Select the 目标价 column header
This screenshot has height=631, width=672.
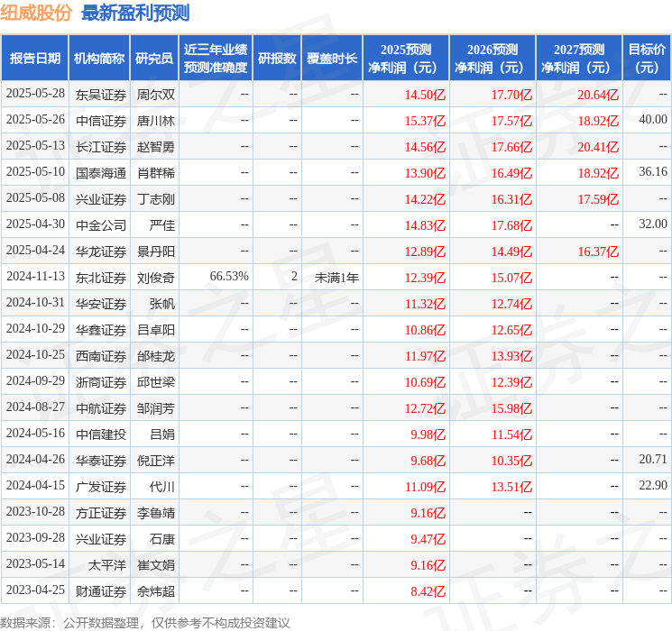click(647, 59)
